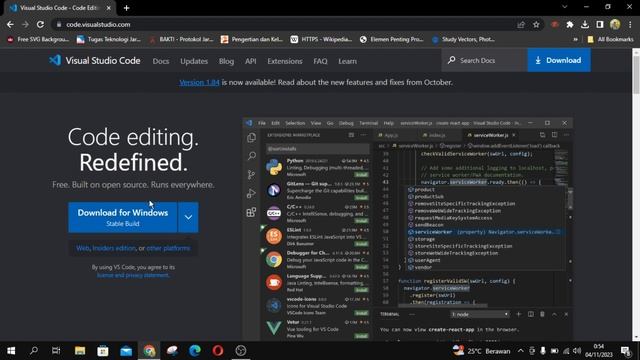Open Windows taskbar search
The width and height of the screenshot is (640, 360).
click(34, 351)
